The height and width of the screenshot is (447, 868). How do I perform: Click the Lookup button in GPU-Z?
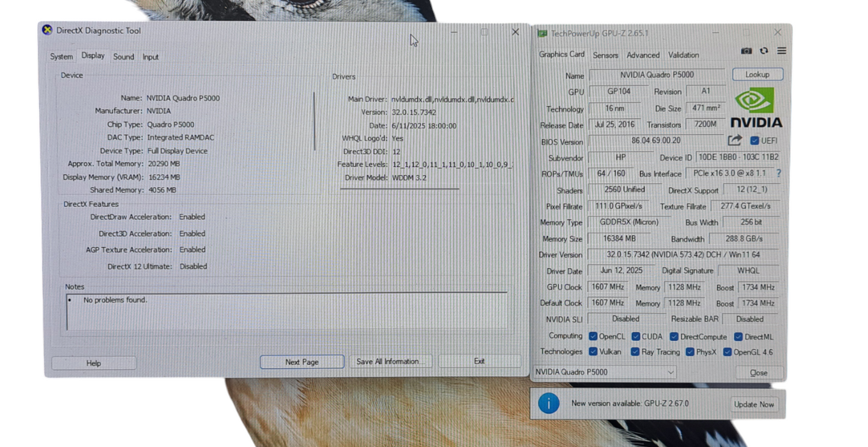point(758,75)
